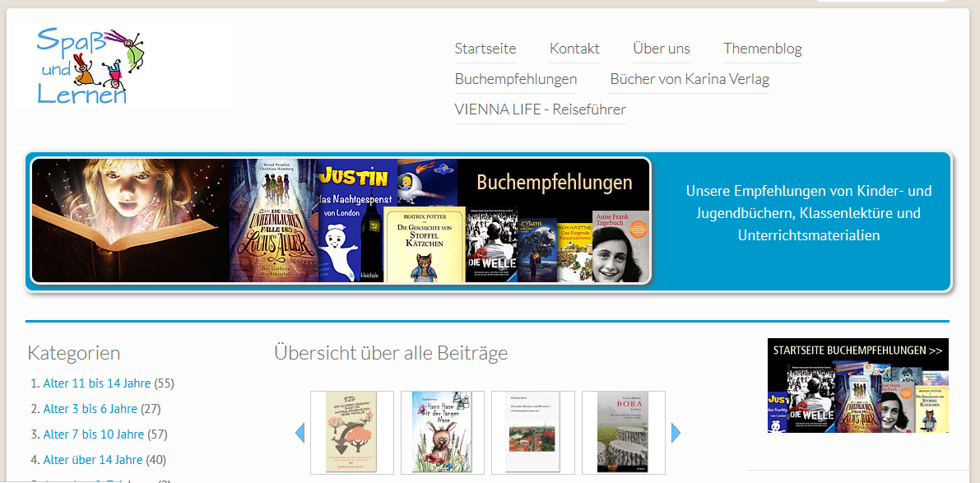This screenshot has width=980, height=483.
Task: Open VIENNA LIFE - Reiseführer
Action: (541, 110)
